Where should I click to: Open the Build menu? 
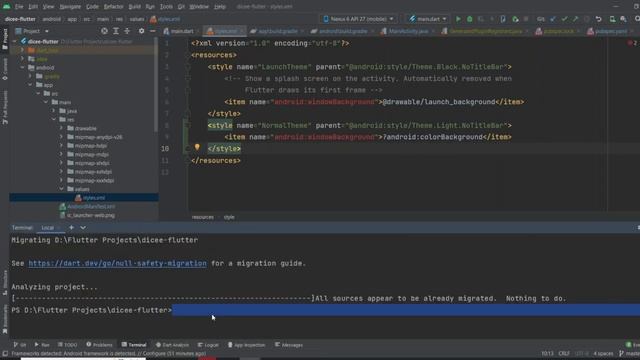[x=134, y=7]
